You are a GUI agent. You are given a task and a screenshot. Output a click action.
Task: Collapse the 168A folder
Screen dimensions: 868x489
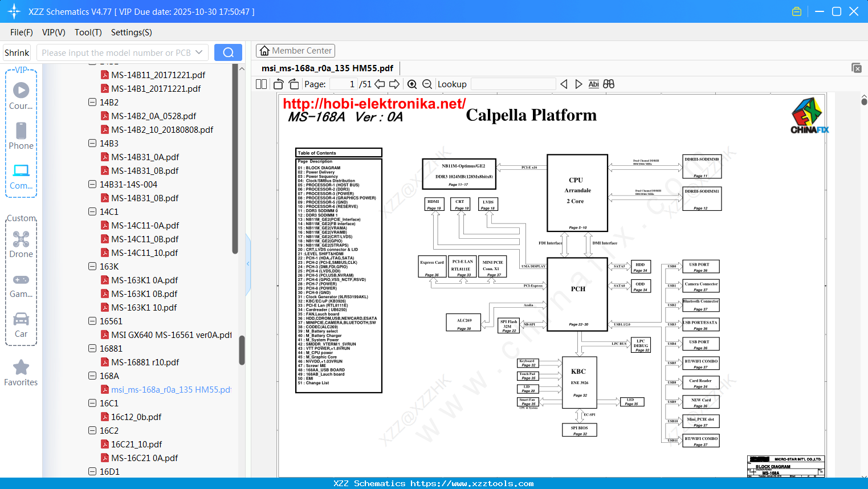[x=92, y=376]
